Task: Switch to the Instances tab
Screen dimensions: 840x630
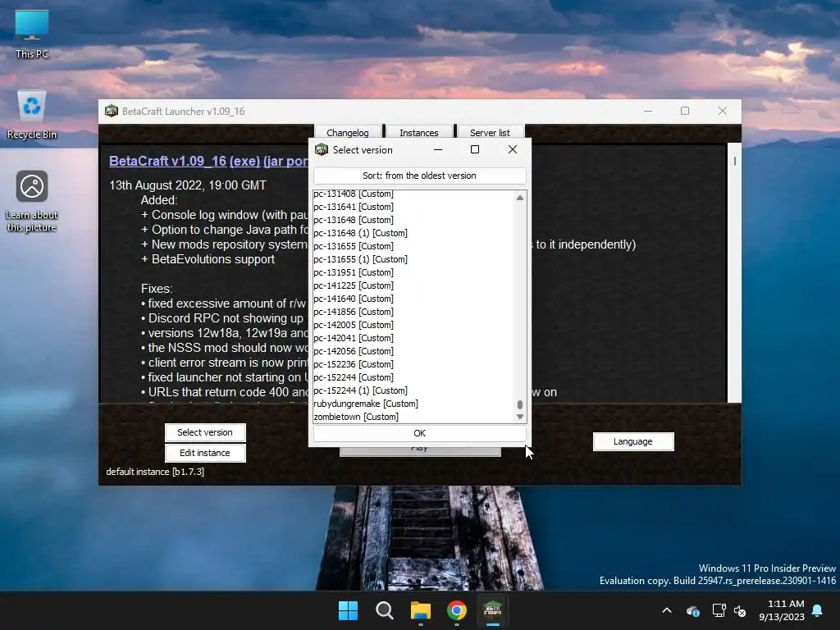Action: click(x=419, y=132)
